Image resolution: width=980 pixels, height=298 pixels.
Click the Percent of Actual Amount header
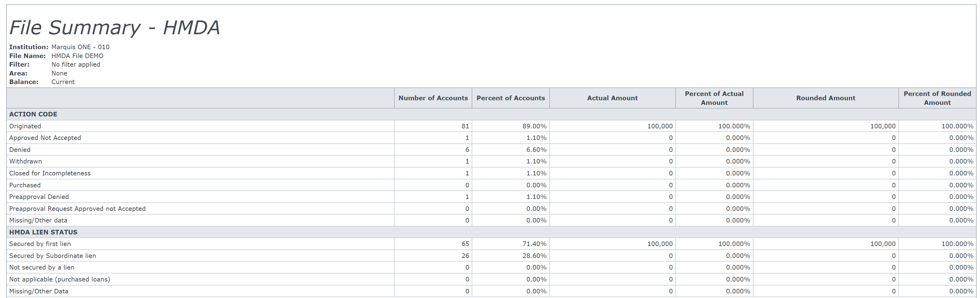(714, 98)
